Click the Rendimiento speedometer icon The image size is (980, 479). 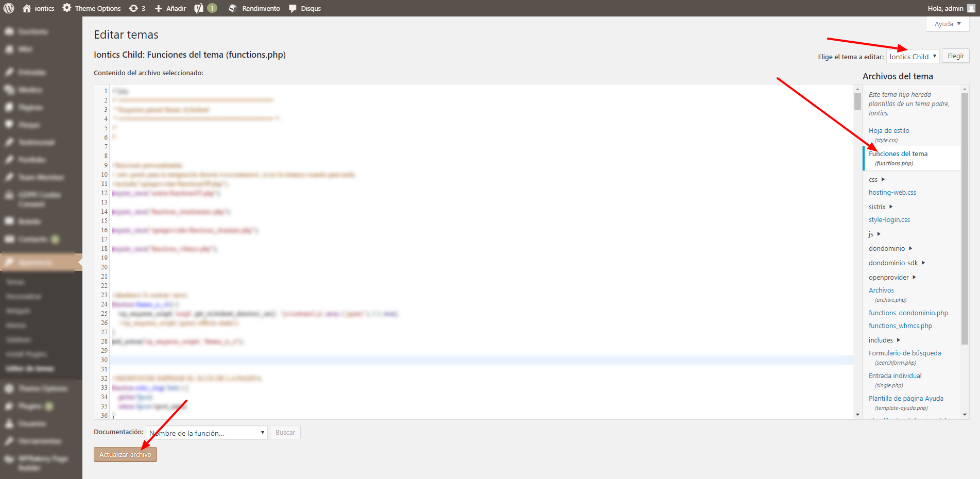(x=233, y=8)
